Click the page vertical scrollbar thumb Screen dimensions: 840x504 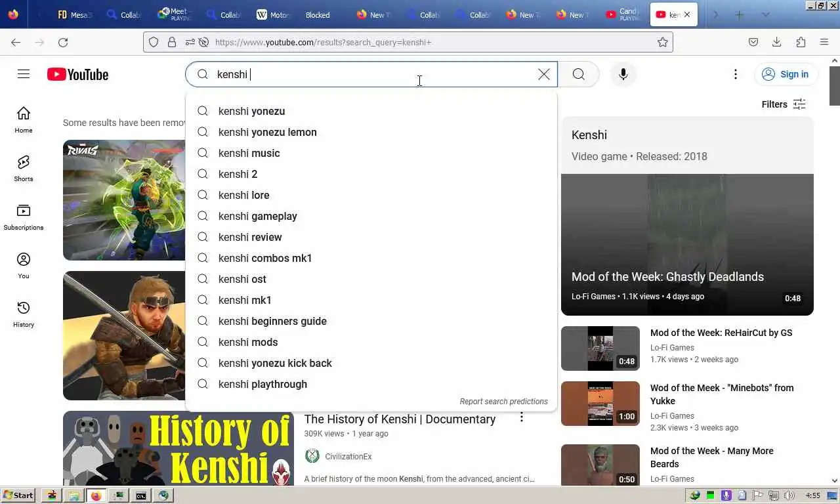[x=835, y=85]
